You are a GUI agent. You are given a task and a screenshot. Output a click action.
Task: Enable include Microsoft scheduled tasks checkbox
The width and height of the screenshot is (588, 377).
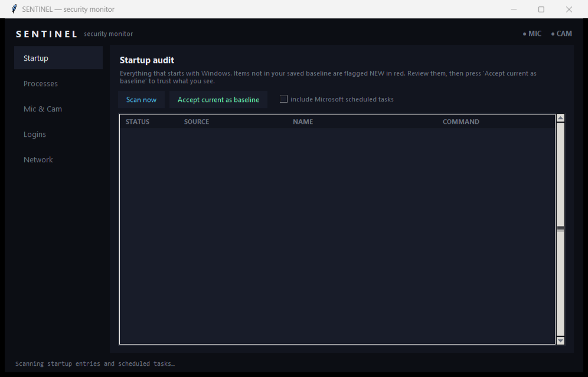pos(283,99)
